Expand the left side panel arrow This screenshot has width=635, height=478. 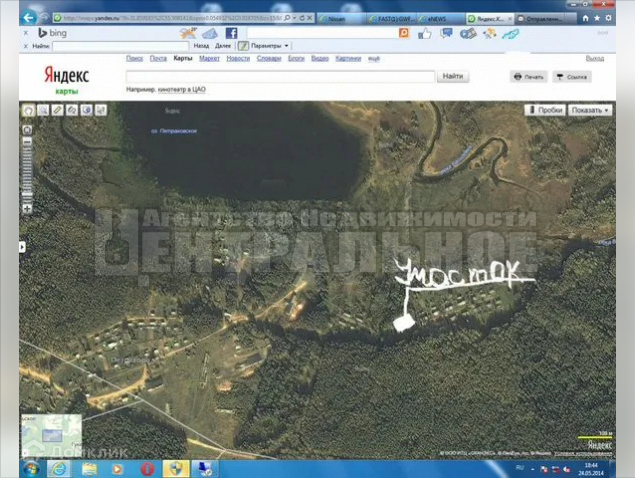(22, 247)
